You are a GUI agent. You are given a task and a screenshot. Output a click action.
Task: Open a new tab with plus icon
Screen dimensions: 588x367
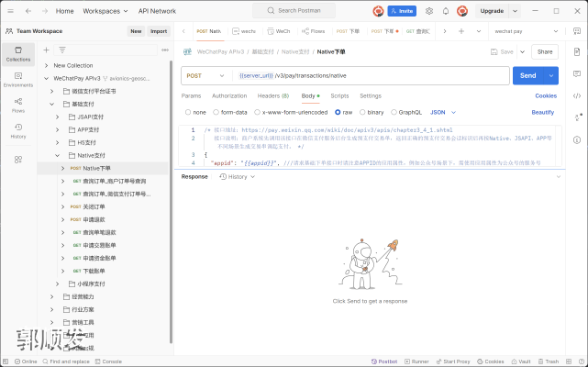point(461,31)
